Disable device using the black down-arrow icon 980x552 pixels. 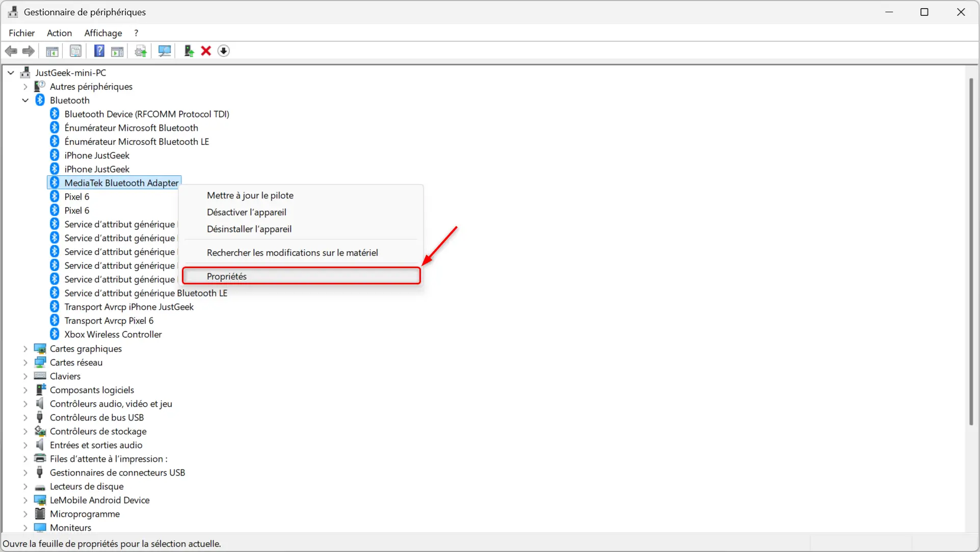click(223, 51)
